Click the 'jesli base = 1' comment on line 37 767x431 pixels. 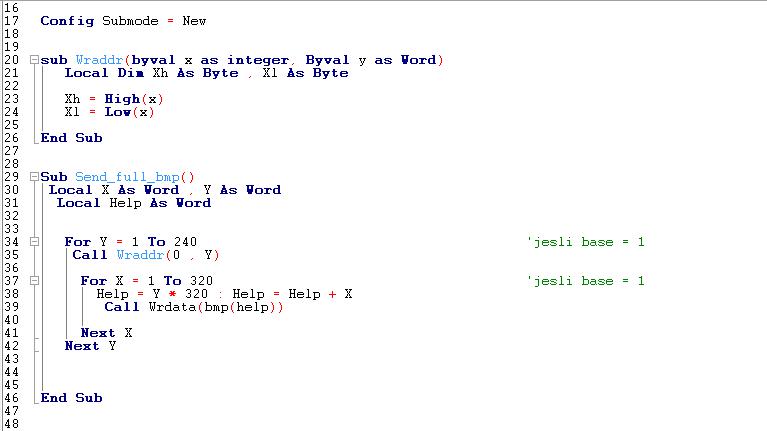pyautogui.click(x=586, y=281)
